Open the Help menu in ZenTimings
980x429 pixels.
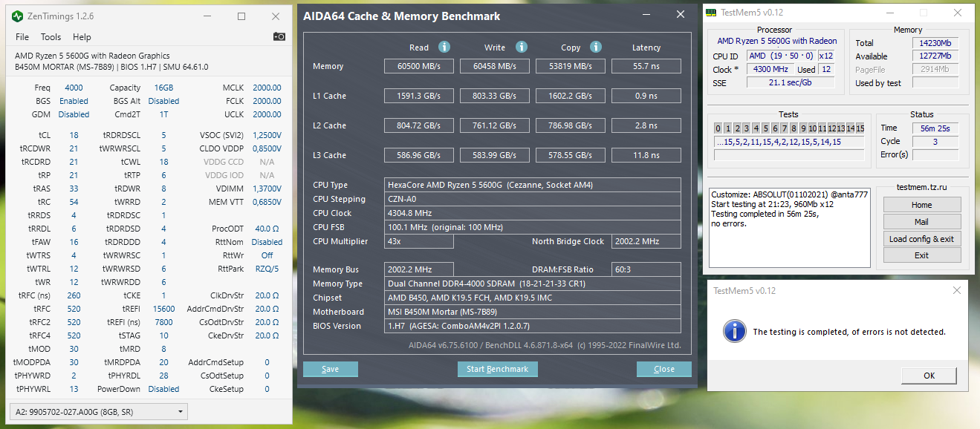pyautogui.click(x=82, y=36)
